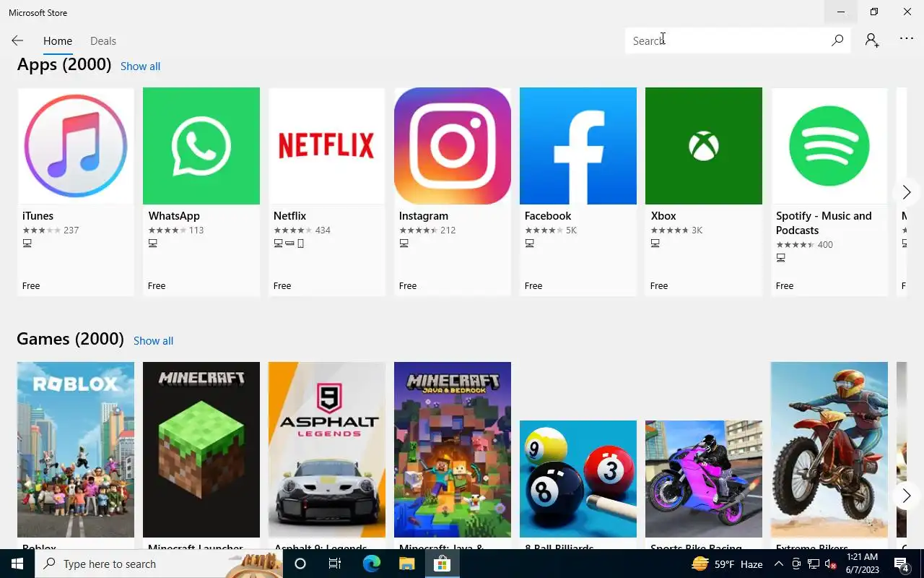Click the volume muted tray icon
This screenshot has height=578, width=924.
click(x=829, y=564)
